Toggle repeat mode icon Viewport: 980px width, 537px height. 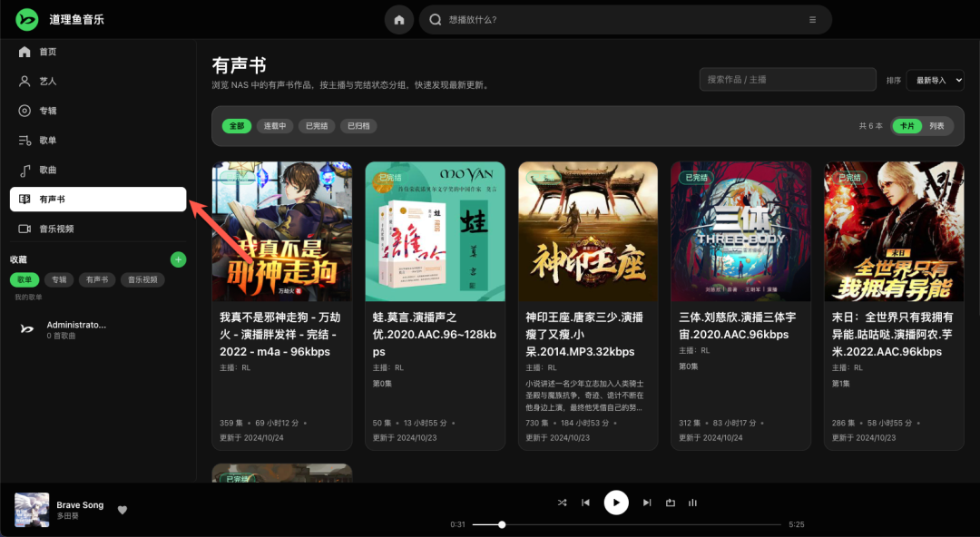(671, 503)
